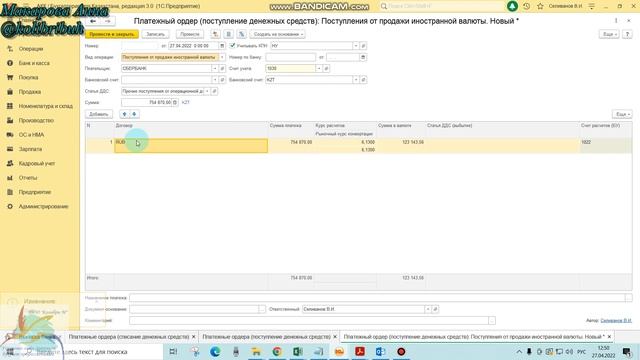Launch Microsoft Edge from taskbar
640x360 pixels.
point(215,351)
